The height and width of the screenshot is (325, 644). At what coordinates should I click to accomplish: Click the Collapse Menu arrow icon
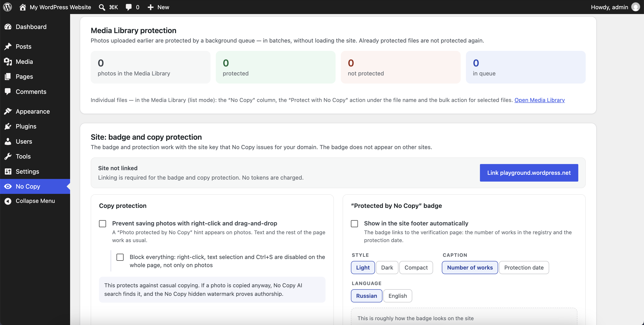(x=8, y=201)
